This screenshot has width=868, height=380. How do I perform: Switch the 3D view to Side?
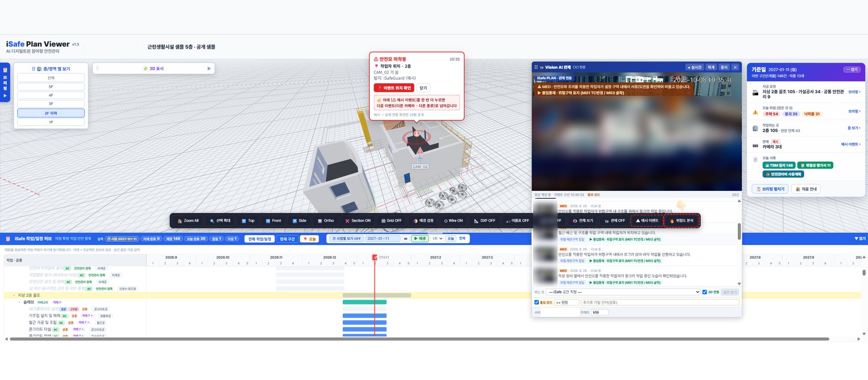click(299, 221)
